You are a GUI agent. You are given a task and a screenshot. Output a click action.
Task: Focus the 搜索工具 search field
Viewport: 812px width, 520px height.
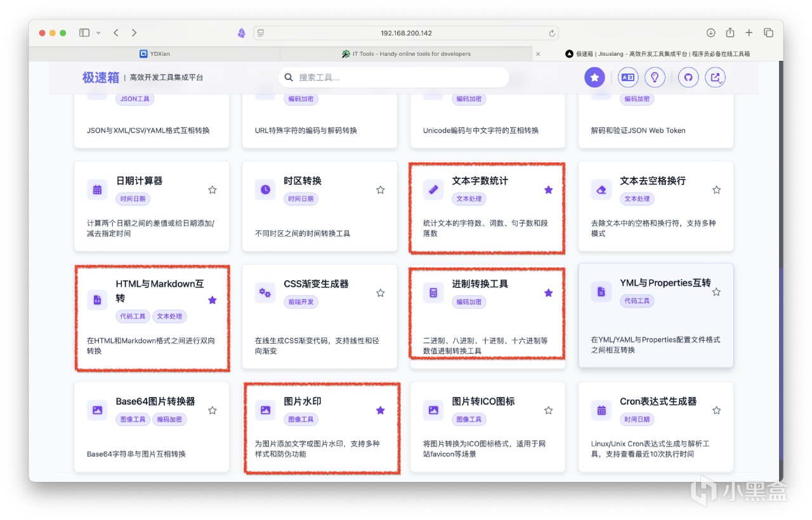pyautogui.click(x=394, y=77)
